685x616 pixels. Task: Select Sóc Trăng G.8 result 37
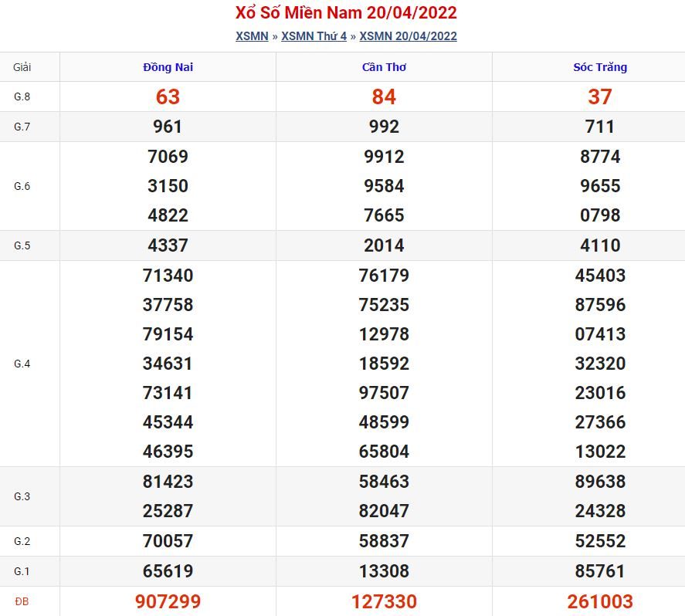(600, 97)
